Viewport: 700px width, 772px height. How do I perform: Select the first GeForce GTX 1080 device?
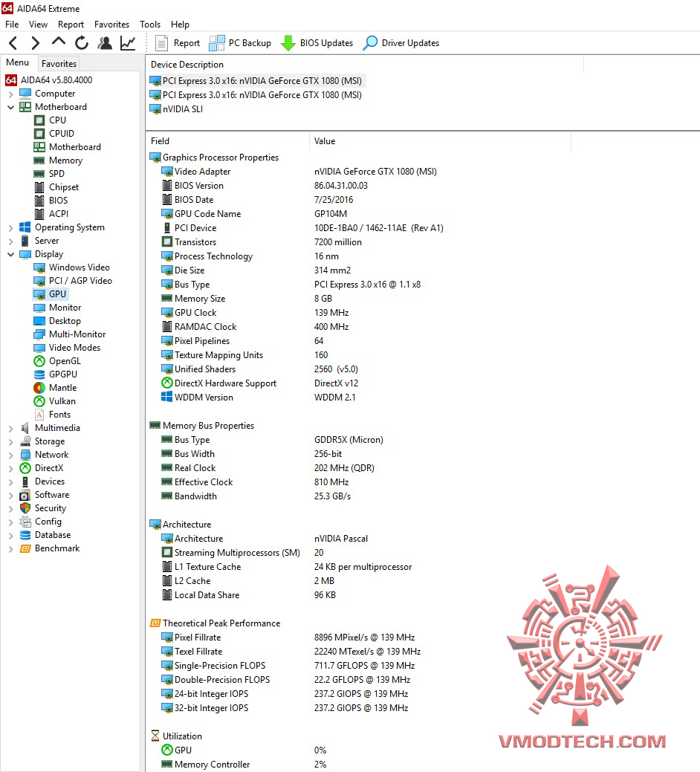coord(257,81)
